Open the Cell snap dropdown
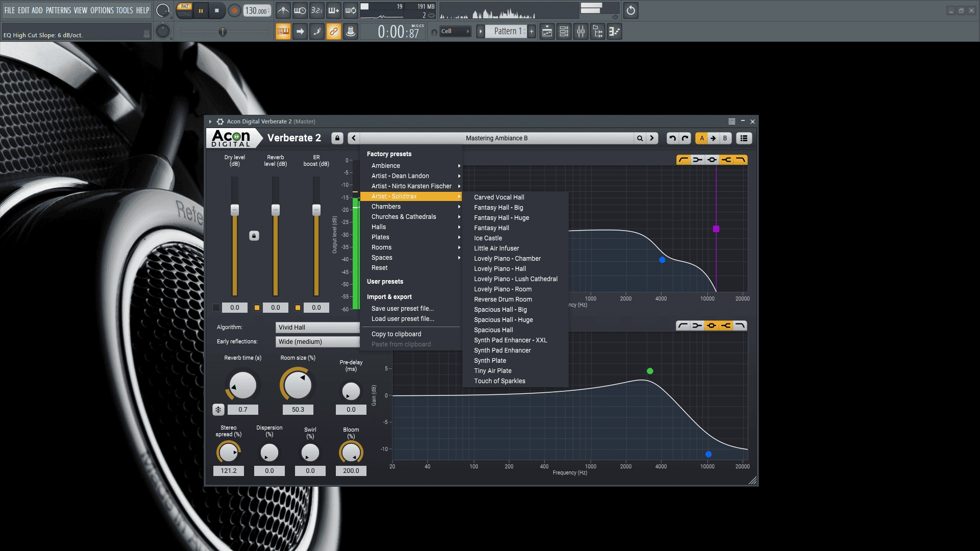This screenshot has height=551, width=980. coord(455,32)
